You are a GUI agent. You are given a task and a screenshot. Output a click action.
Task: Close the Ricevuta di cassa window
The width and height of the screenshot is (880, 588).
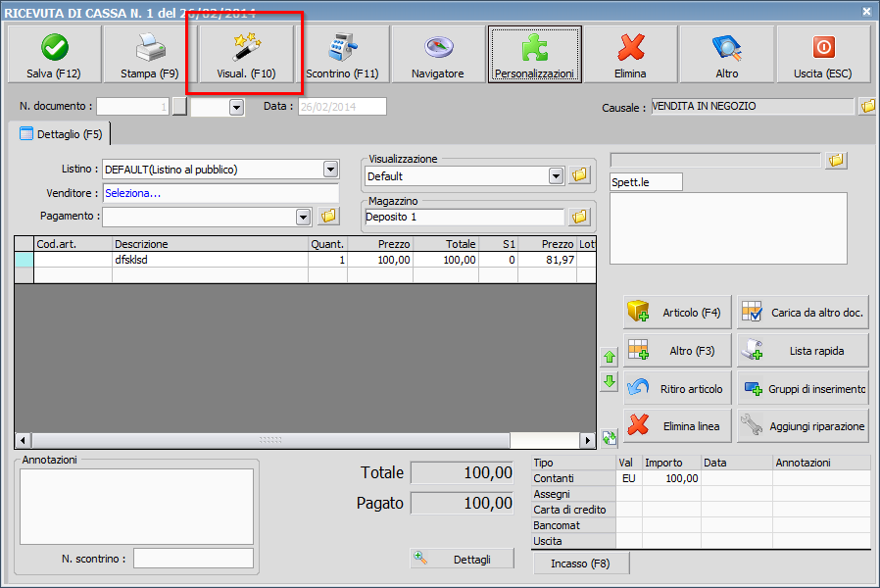(x=866, y=11)
